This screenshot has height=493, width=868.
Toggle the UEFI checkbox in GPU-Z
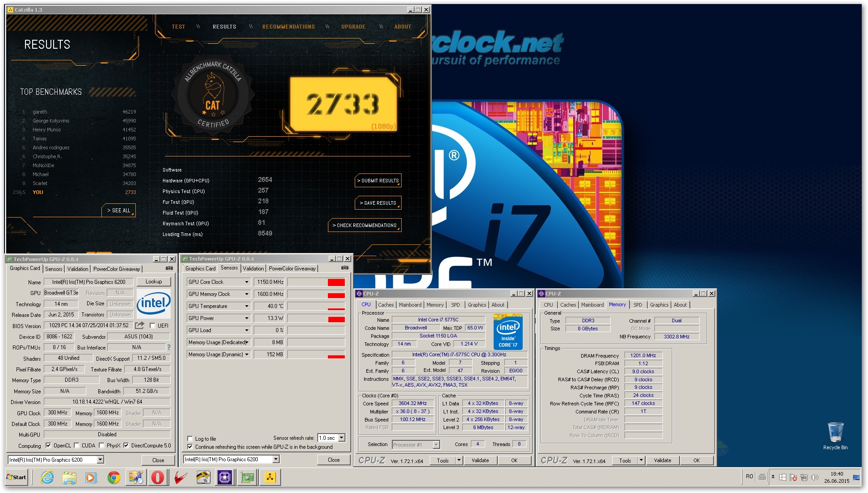pyautogui.click(x=152, y=326)
